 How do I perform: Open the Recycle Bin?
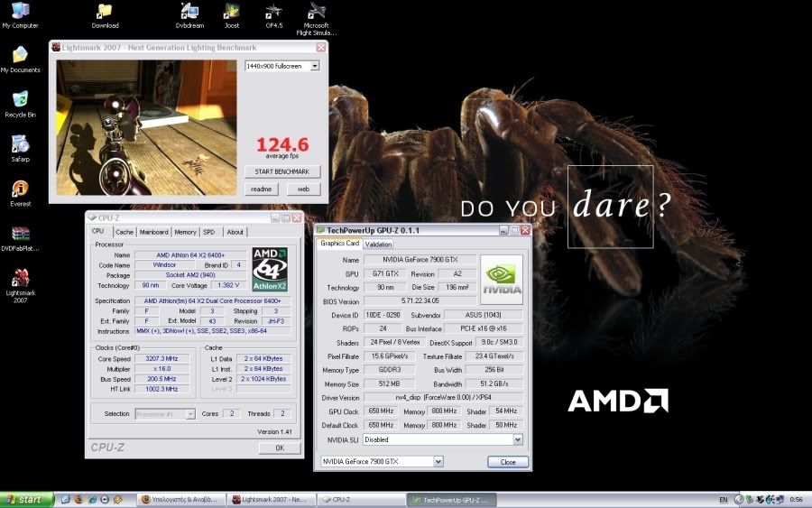click(x=20, y=104)
